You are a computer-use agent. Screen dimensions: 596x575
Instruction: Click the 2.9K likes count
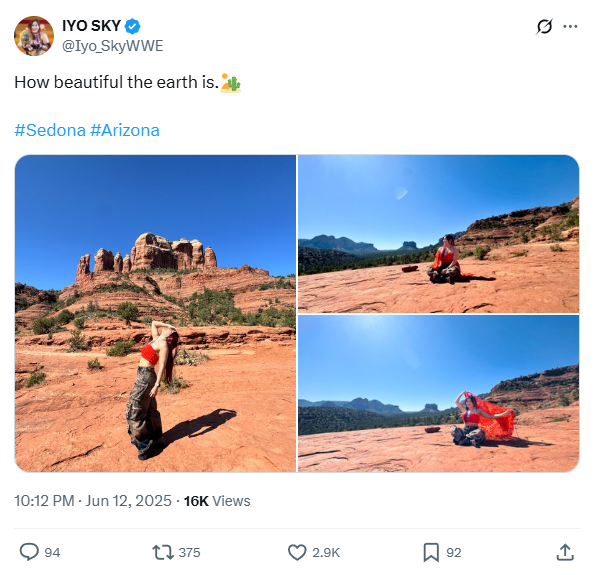tap(326, 553)
